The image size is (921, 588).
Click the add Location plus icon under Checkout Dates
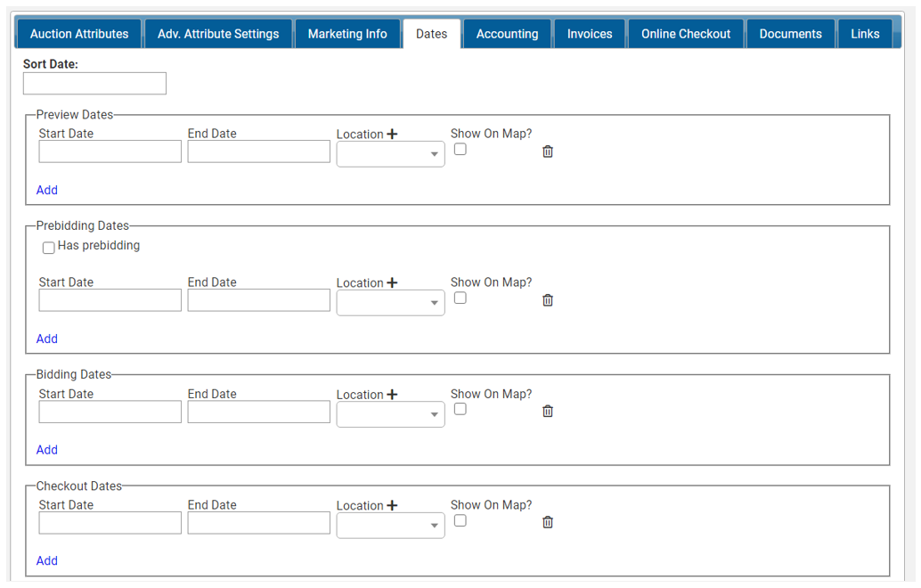(x=393, y=504)
